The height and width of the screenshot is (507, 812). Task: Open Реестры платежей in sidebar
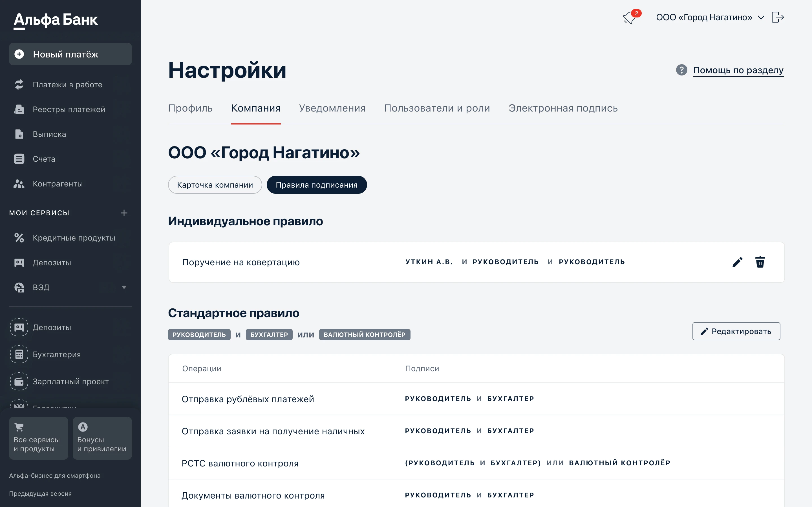[x=69, y=109]
